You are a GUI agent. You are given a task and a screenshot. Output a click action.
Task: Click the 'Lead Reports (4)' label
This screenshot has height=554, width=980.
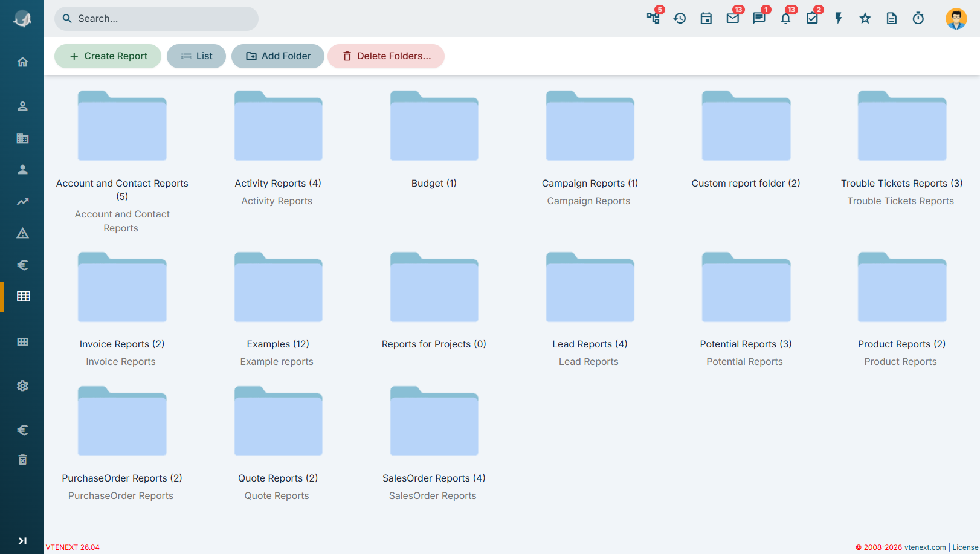[x=590, y=344]
